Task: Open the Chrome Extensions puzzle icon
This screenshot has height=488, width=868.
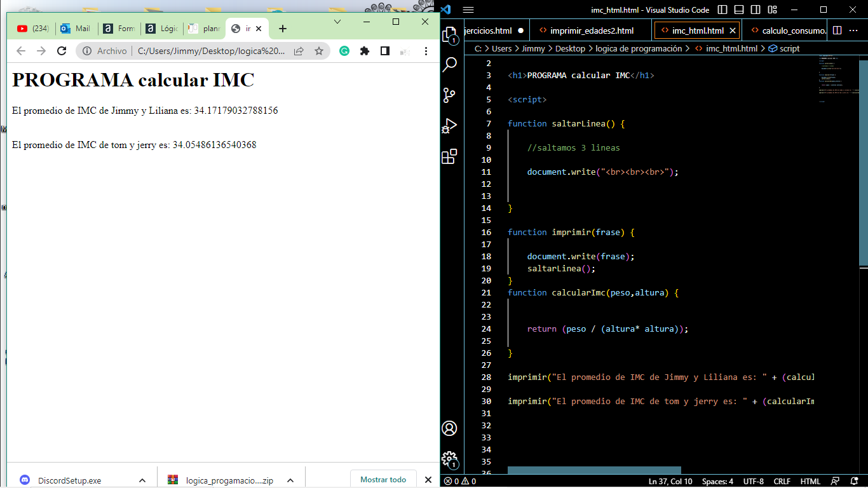Action: 365,51
